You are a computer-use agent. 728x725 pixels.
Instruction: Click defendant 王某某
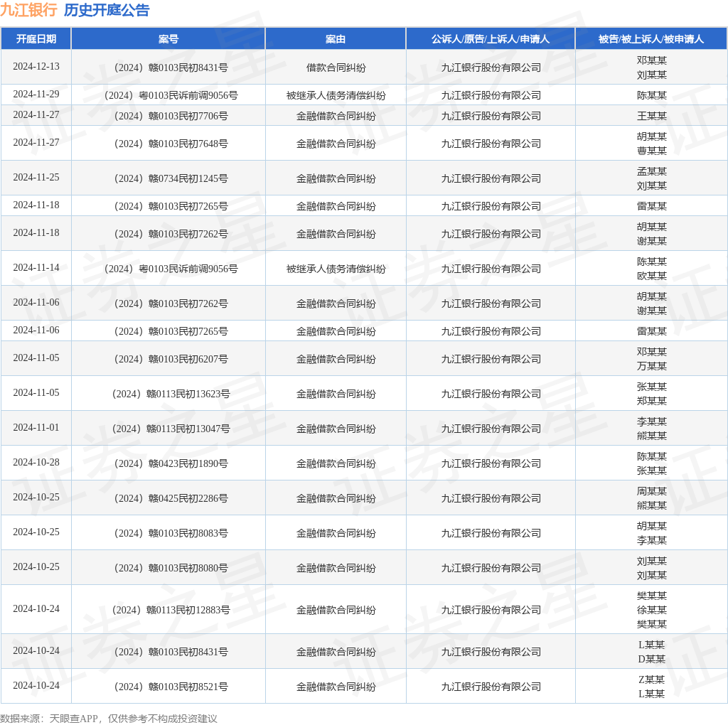652,116
